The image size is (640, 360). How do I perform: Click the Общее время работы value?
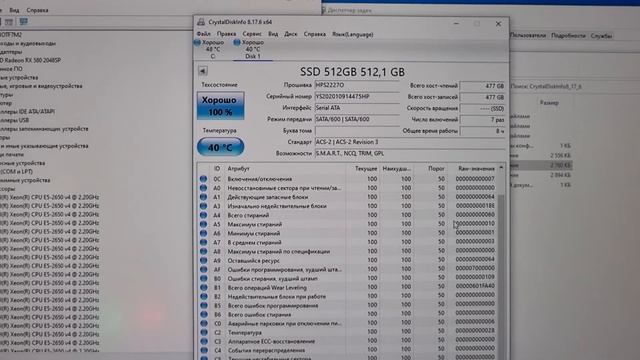click(482, 131)
